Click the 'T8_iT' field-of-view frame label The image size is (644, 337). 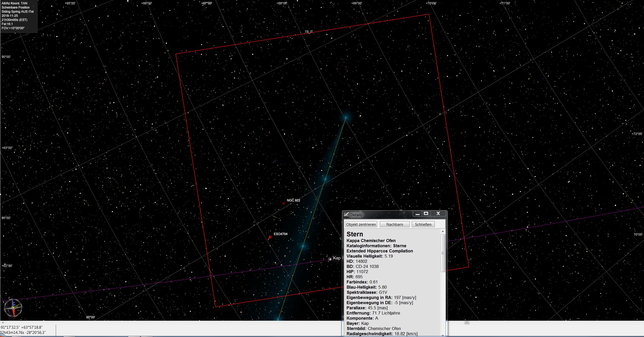coord(309,32)
